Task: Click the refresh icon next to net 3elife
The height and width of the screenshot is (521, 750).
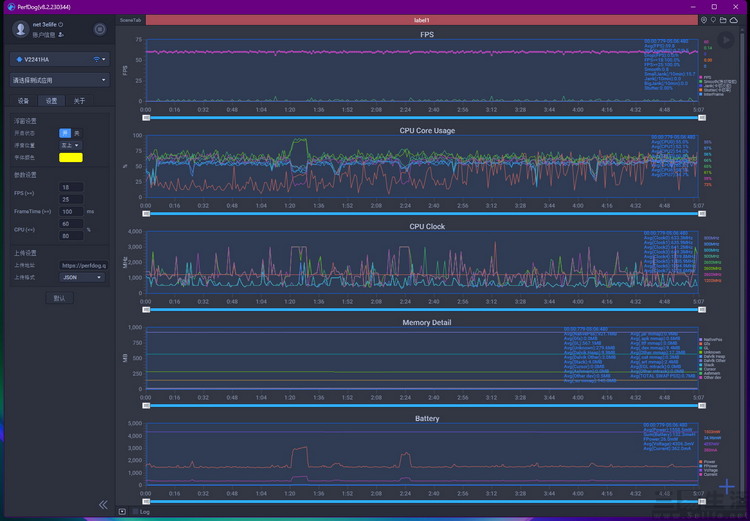Action: [61, 24]
